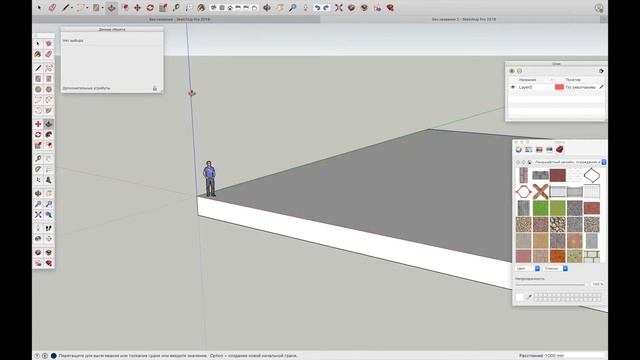Go to materials home button
This screenshot has height=360, width=640.
tap(530, 162)
